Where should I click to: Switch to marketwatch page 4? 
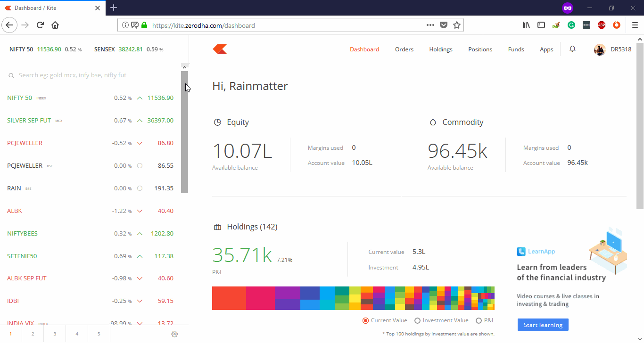coord(77,334)
